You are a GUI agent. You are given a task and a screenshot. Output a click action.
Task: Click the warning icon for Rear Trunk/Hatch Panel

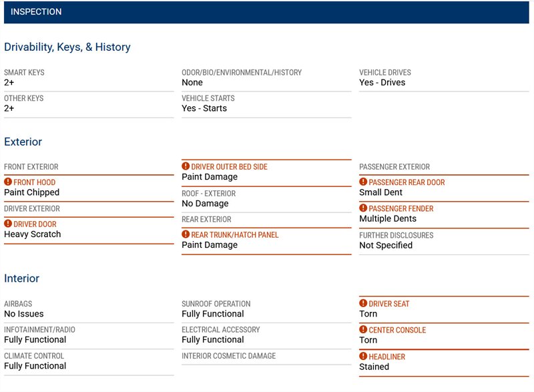point(186,234)
